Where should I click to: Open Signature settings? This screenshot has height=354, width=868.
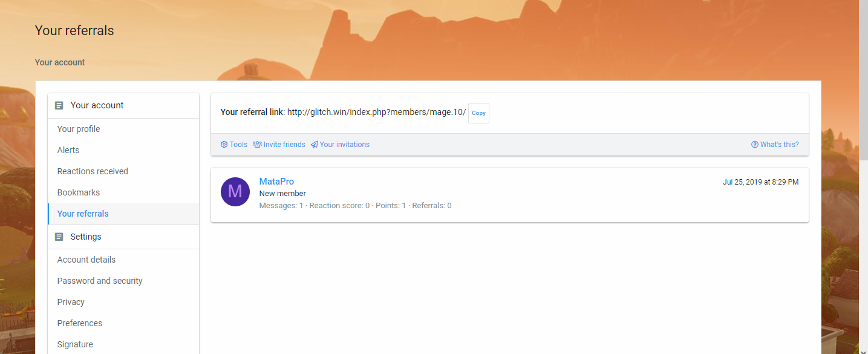(x=75, y=344)
